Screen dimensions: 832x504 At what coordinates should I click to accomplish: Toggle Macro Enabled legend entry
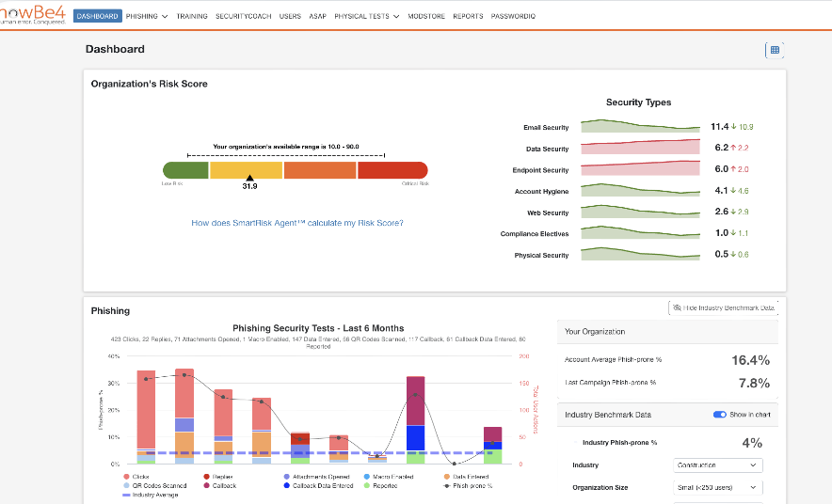pos(389,477)
